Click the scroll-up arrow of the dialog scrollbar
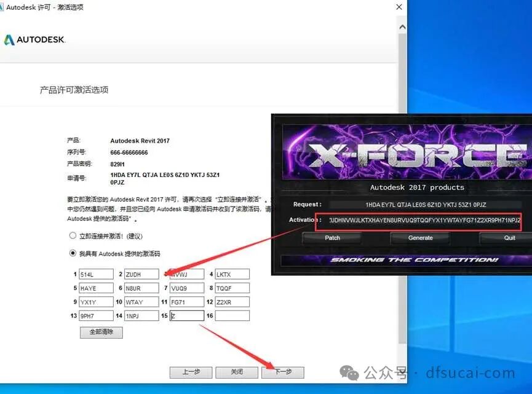The image size is (532, 394). tap(402, 27)
